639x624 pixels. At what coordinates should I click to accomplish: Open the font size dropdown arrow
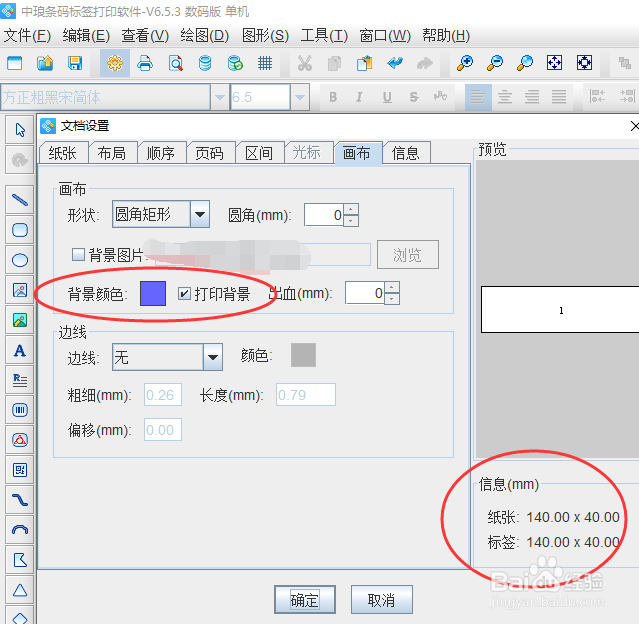pyautogui.click(x=300, y=97)
